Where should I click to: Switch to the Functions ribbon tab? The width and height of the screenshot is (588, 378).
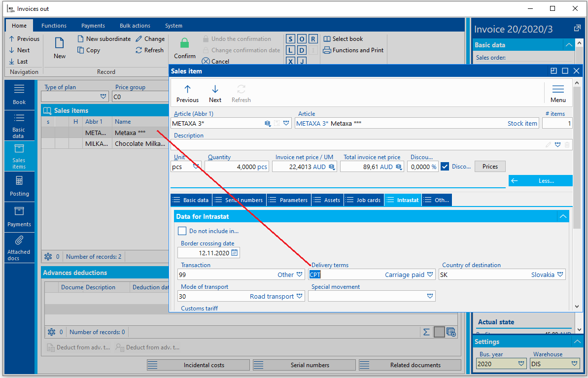54,26
